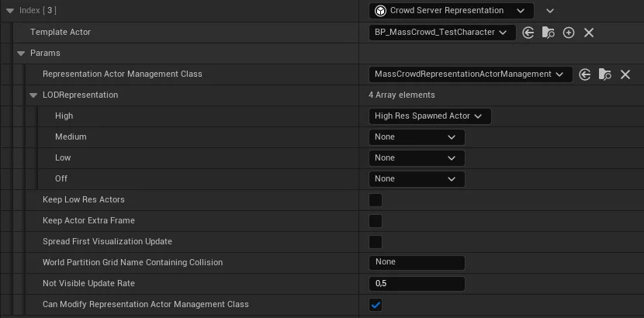Use selected asset for Representation Actor Management Class
This screenshot has height=318, width=644.
[585, 74]
